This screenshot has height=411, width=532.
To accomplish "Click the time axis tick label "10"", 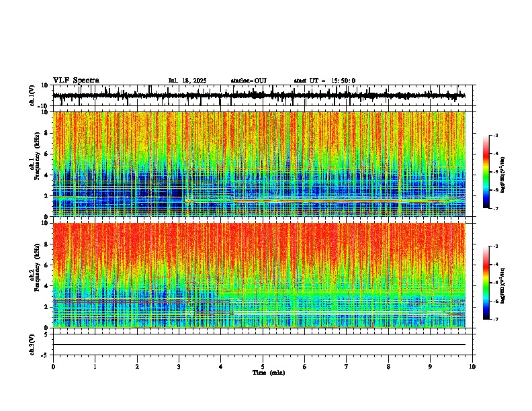I will coord(472,367).
